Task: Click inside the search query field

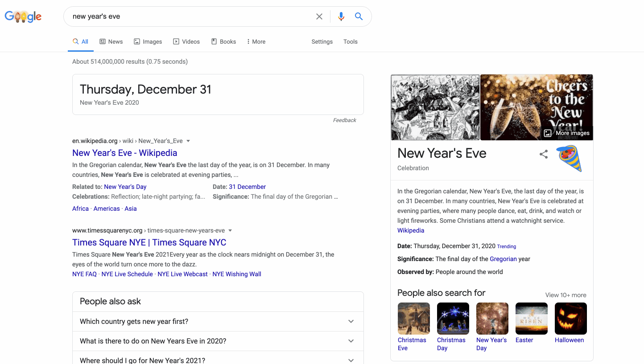Action: point(192,16)
